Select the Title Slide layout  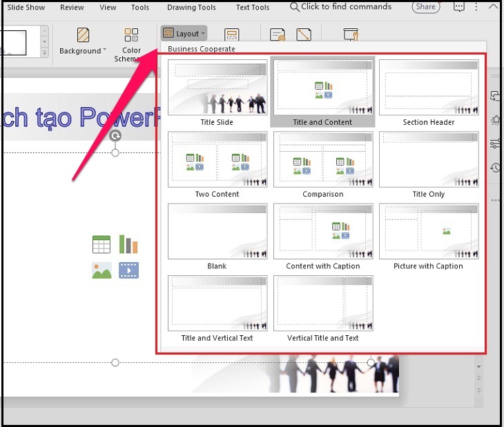(x=217, y=92)
